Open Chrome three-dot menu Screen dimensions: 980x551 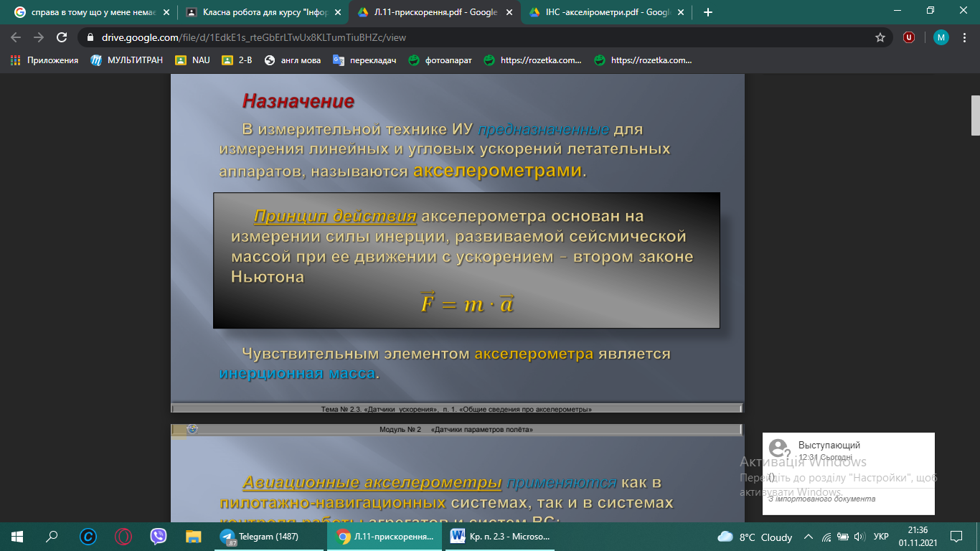[964, 37]
